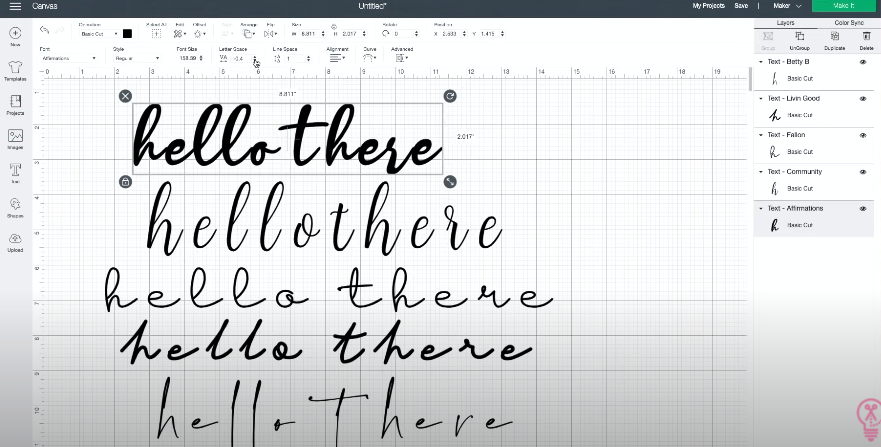Toggle the size lock proportions icon
The width and height of the screenshot is (881, 447).
coord(334,27)
